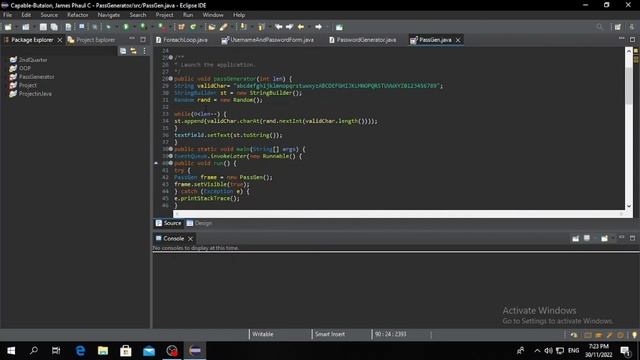Select the OOP project
The width and height of the screenshot is (640, 360).
pyautogui.click(x=20, y=68)
